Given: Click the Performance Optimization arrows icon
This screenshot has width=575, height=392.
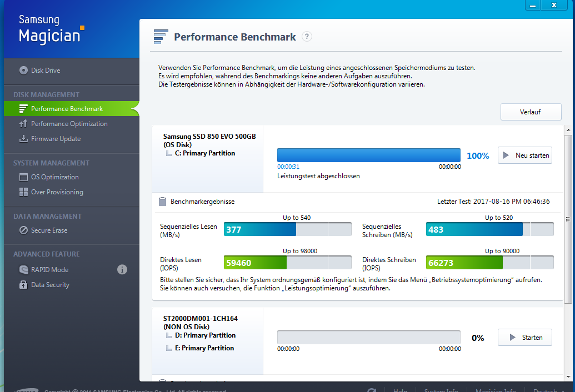Looking at the screenshot, I should click(23, 124).
